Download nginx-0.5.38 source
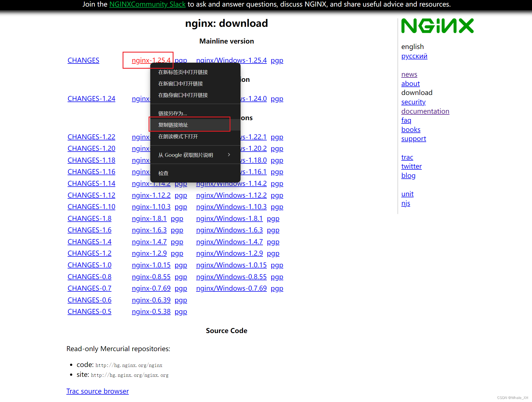 [x=151, y=311]
